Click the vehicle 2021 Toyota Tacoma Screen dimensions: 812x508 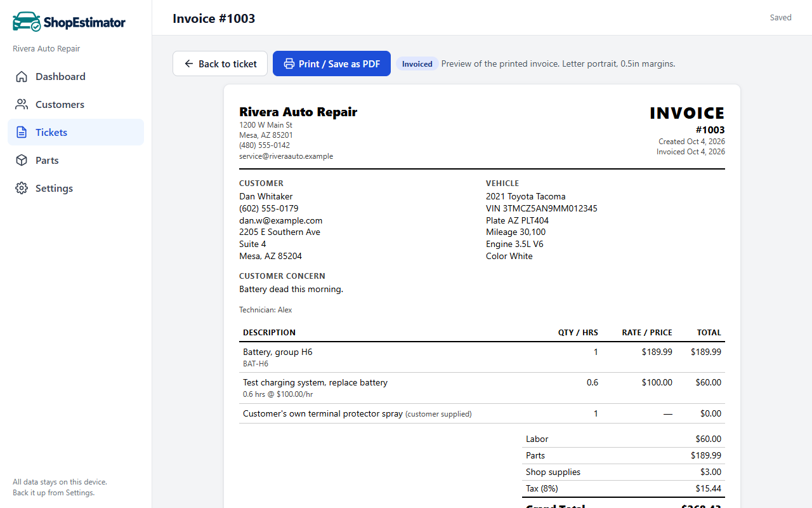tap(526, 196)
